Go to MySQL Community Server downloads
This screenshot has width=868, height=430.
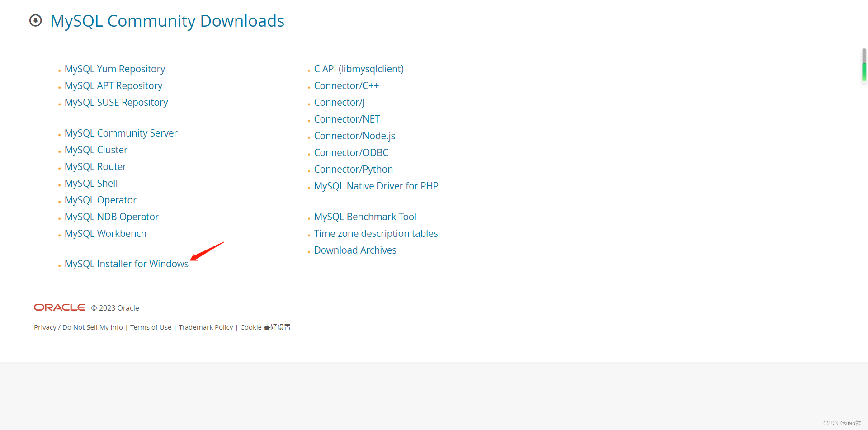(x=121, y=133)
